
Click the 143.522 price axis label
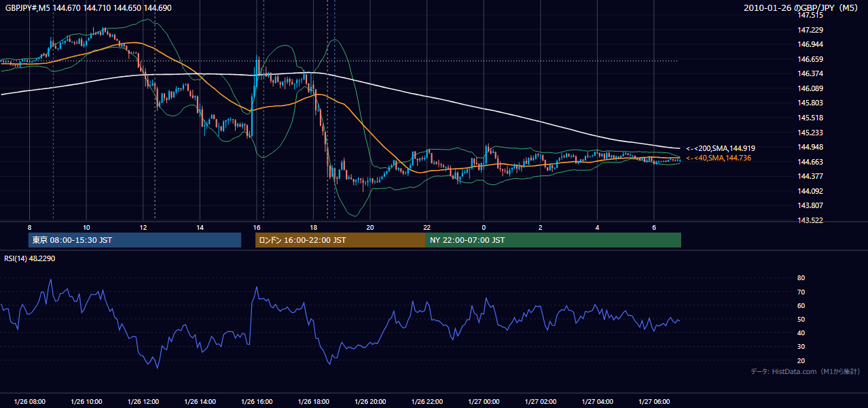click(810, 220)
